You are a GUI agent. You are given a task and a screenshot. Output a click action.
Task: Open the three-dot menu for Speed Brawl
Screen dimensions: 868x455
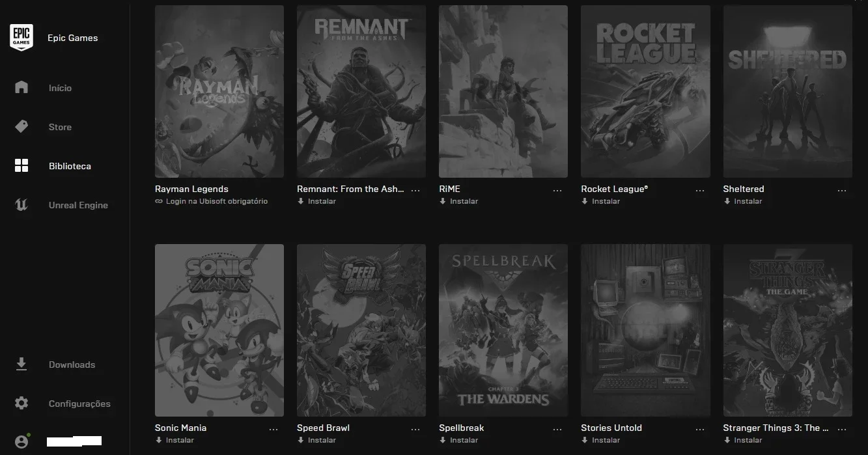[x=415, y=430]
